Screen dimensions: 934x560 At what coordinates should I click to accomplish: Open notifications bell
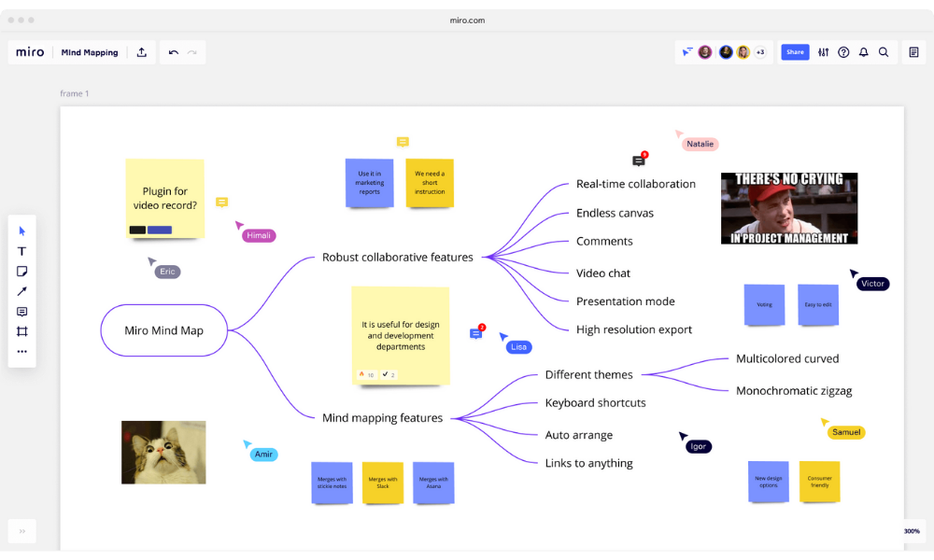(x=864, y=52)
